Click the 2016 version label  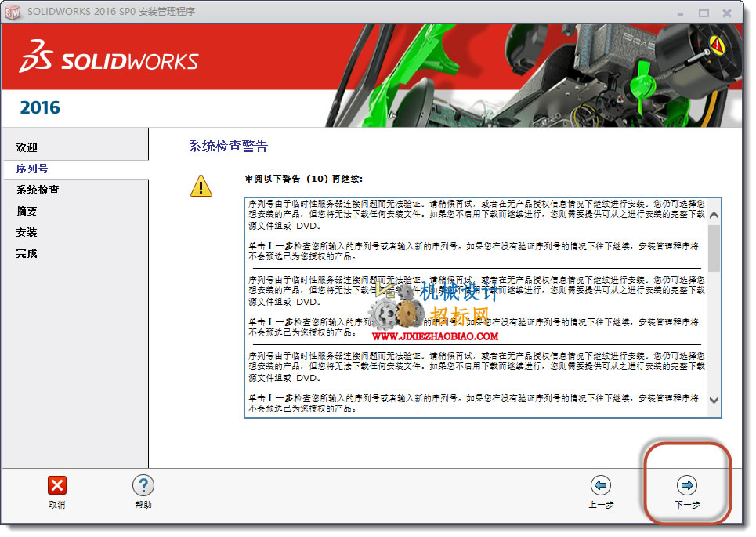coord(40,107)
